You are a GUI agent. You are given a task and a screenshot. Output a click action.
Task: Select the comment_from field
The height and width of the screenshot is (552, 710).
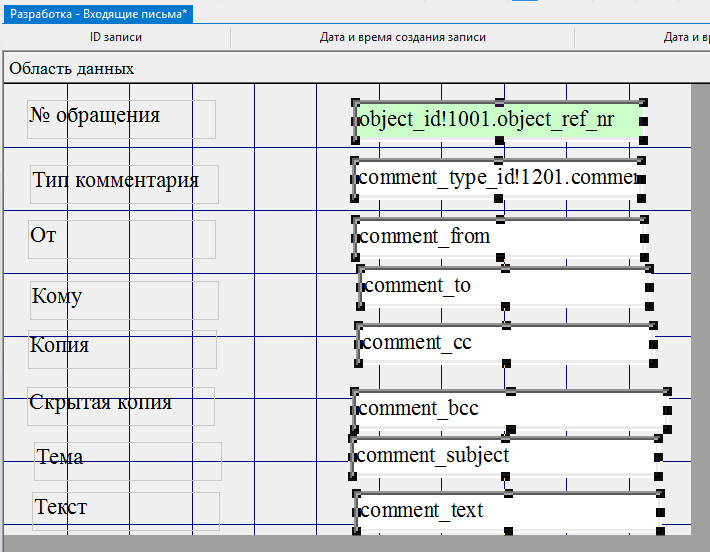click(497, 237)
